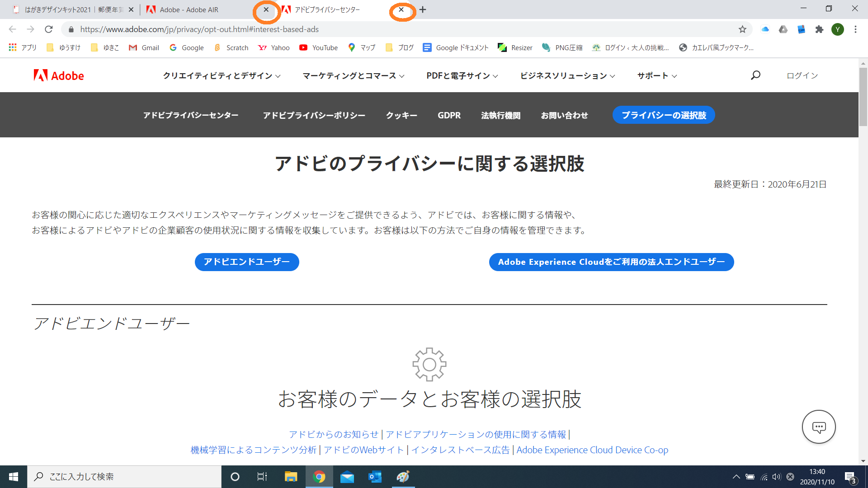Open the PNG圧縮 bookmark

(x=562, y=47)
